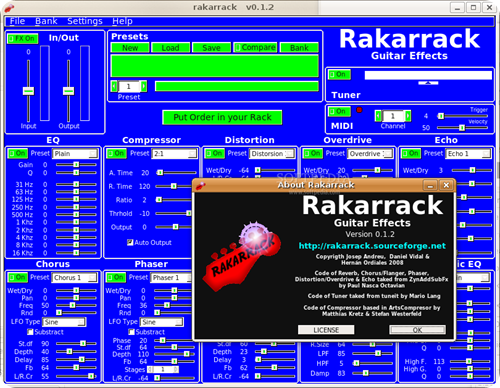Open the Bank menu
Screen dimensions: 500x388
[x=46, y=21]
